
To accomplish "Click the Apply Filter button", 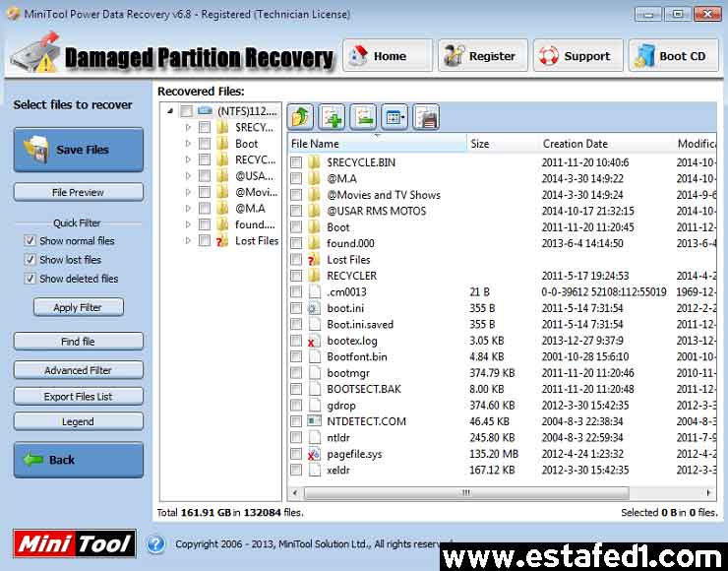I will pos(78,307).
